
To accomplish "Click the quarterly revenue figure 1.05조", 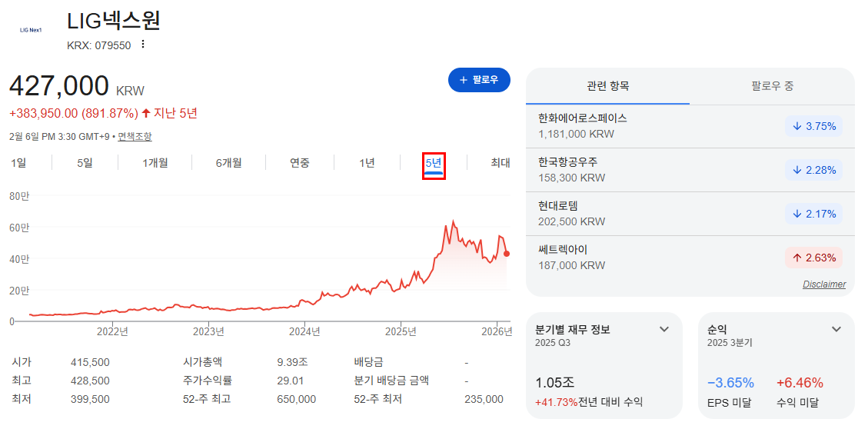I will (554, 384).
